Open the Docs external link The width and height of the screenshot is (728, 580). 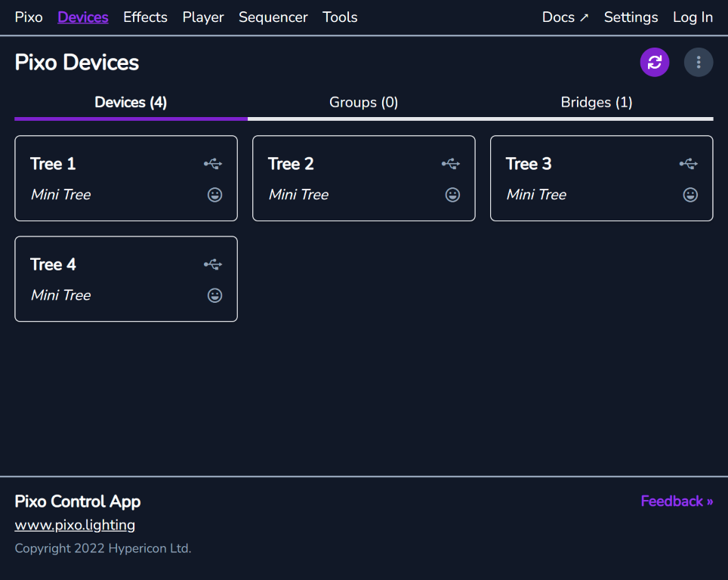pos(565,17)
